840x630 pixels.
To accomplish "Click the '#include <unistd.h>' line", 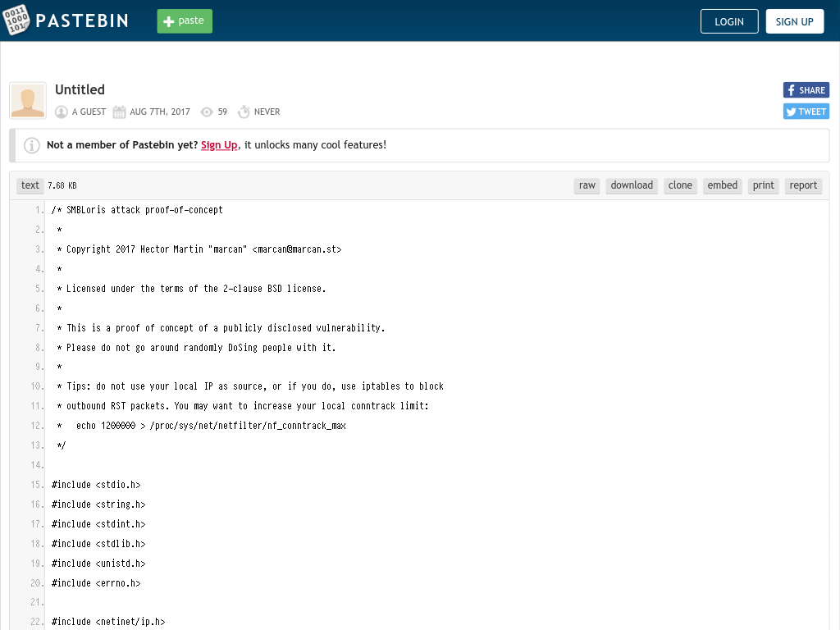I will (x=98, y=564).
